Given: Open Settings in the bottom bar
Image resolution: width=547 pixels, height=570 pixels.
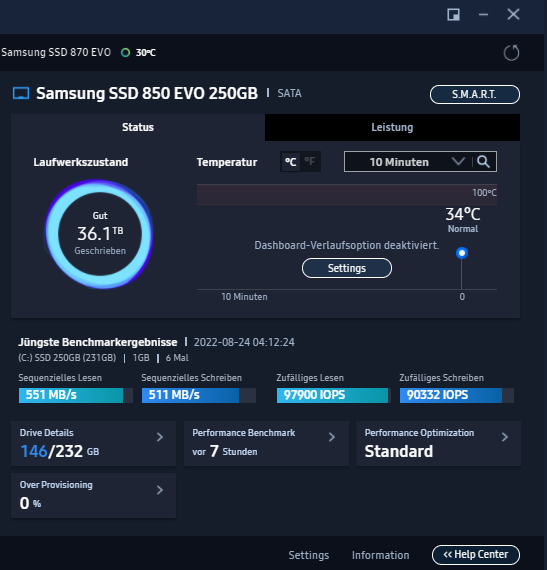Looking at the screenshot, I should pyautogui.click(x=309, y=555).
